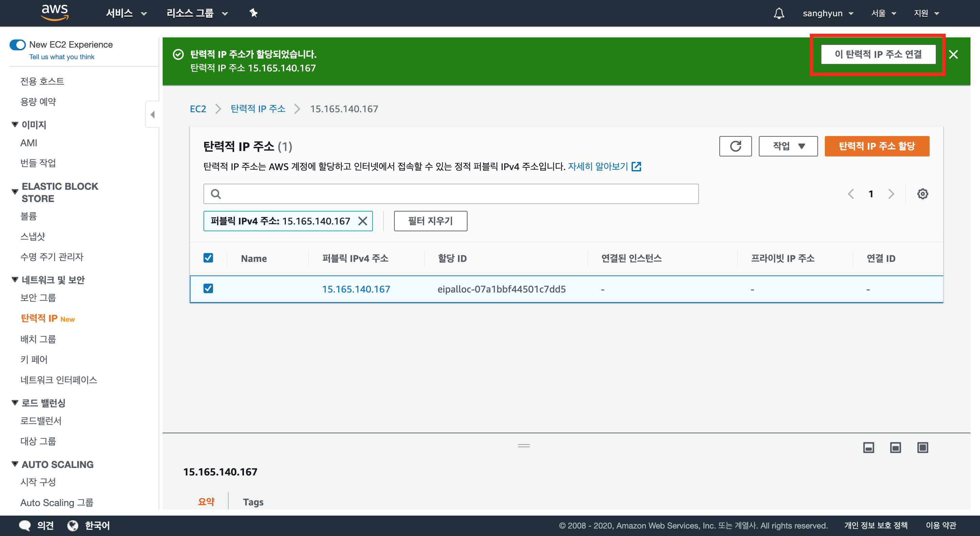Click 이 탄력적 IP 주소 연결 button
980x536 pixels.
point(878,54)
